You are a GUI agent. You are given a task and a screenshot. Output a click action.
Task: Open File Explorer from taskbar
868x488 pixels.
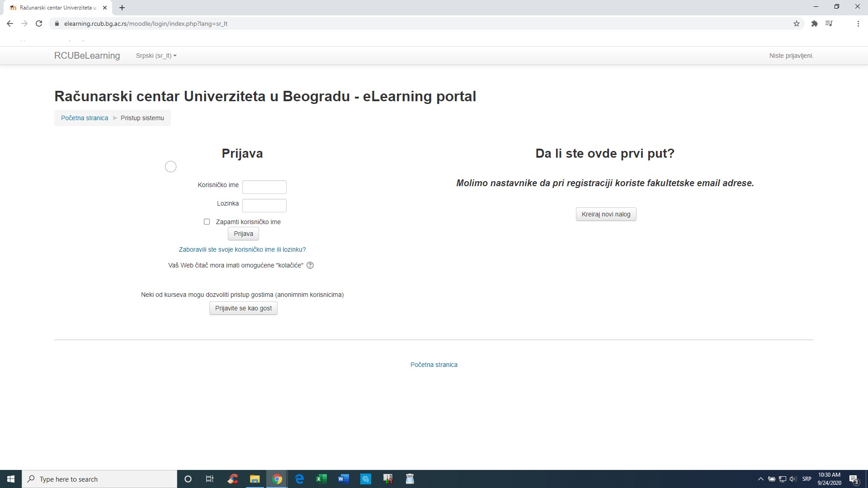(255, 479)
